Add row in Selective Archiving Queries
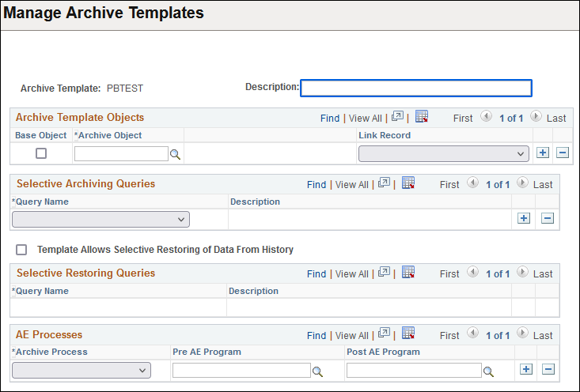 (x=523, y=218)
